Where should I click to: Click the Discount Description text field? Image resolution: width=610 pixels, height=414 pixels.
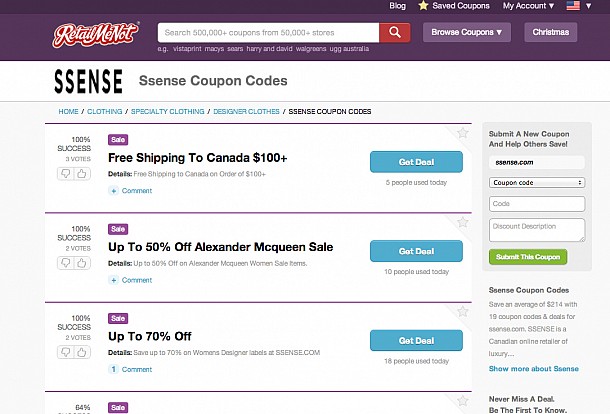pos(537,230)
